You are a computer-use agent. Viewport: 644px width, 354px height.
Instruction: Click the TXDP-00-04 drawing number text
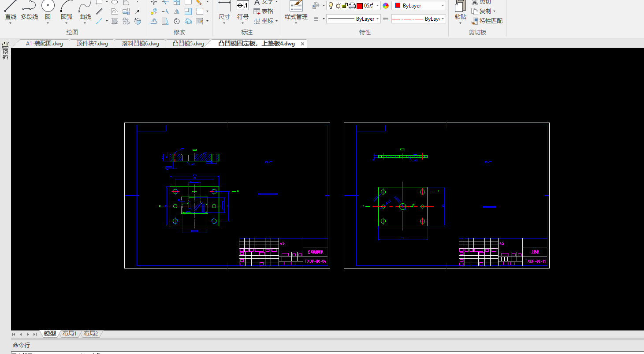pos(316,261)
